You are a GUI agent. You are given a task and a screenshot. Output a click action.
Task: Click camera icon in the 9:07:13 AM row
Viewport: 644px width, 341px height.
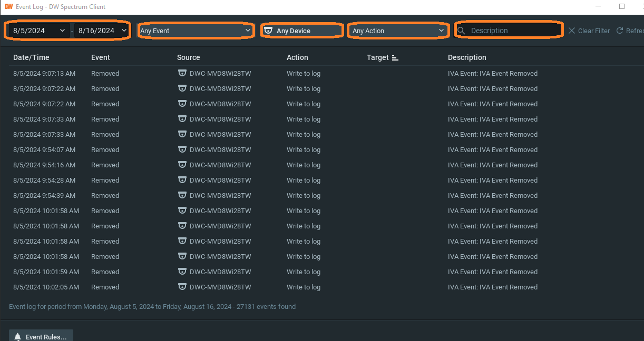[182, 74]
